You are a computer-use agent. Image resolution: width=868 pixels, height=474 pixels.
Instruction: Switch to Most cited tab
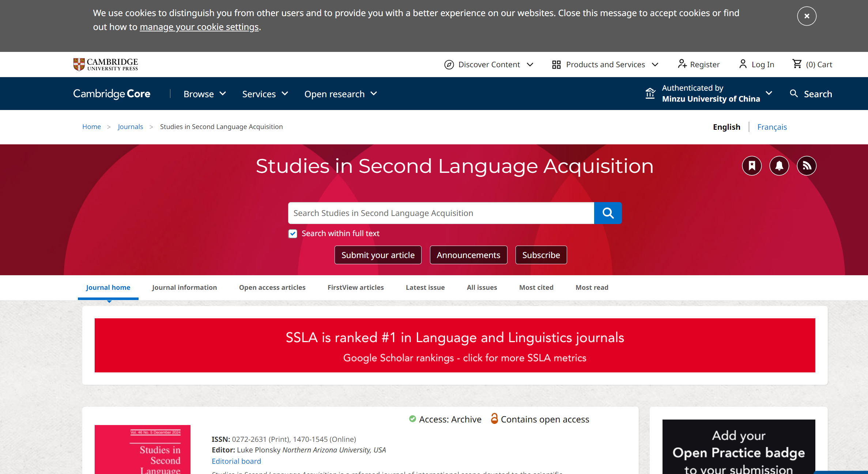pos(536,288)
